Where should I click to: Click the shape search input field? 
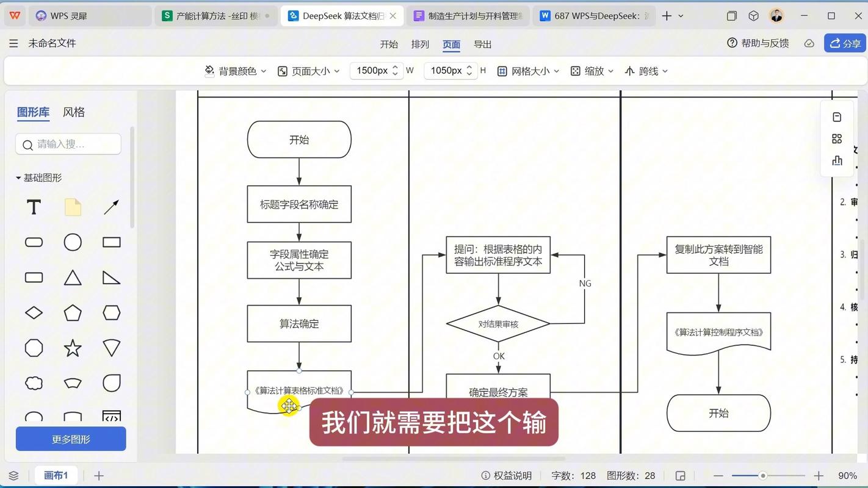(67, 144)
